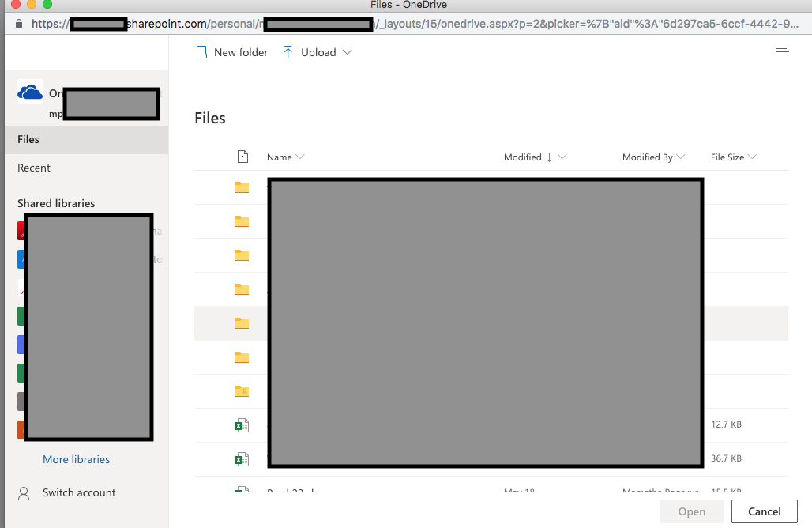Screen dimensions: 812x528
Task: Select Recent in the left navigation
Action: pyautogui.click(x=86, y=168)
